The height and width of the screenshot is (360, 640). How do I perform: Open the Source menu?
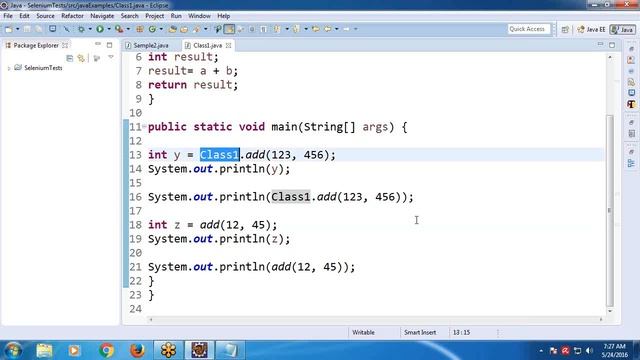45,16
